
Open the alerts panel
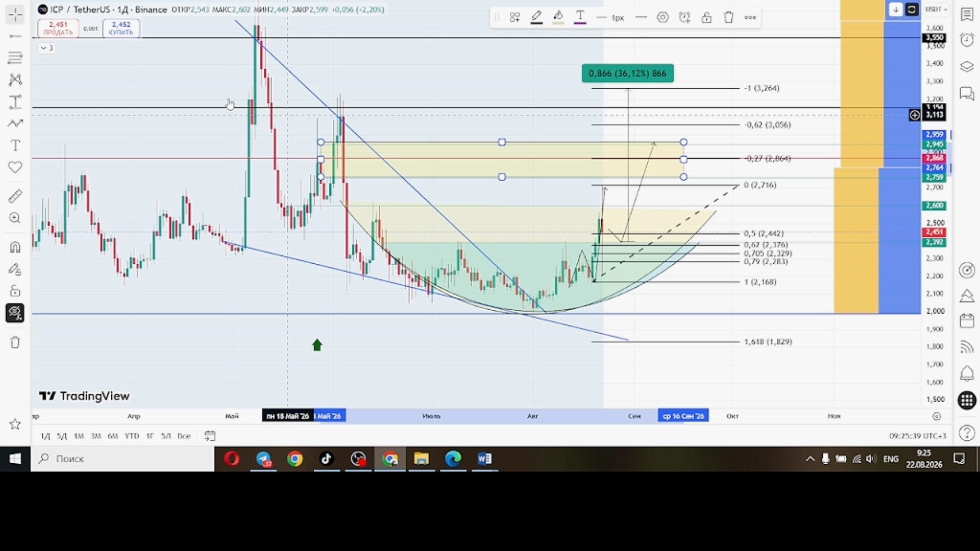tap(967, 40)
